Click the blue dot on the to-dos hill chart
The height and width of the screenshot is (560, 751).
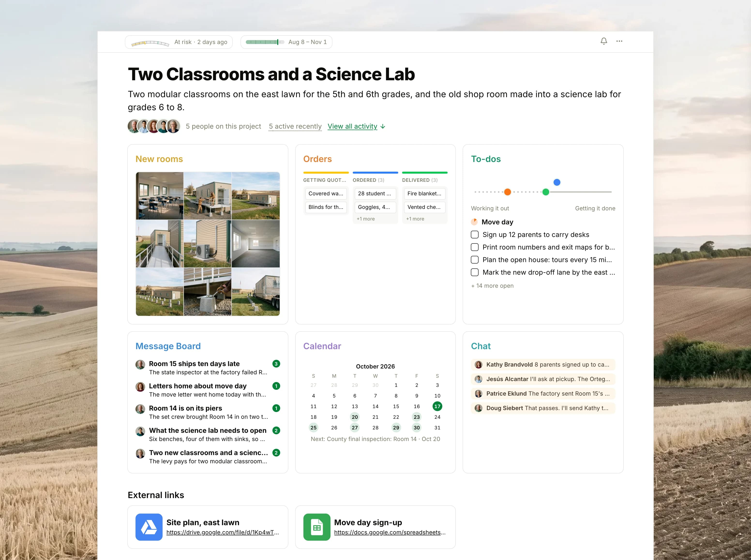click(x=557, y=182)
